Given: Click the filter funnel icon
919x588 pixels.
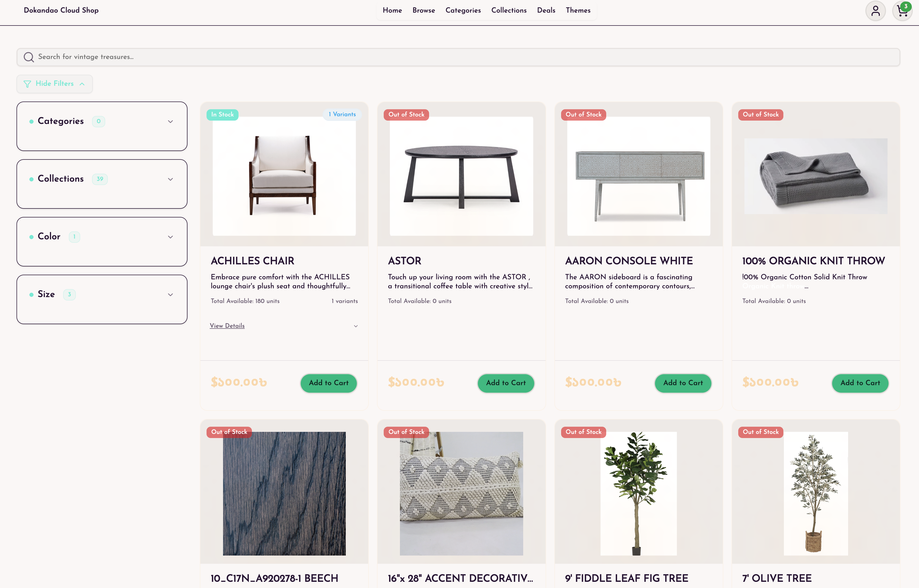Looking at the screenshot, I should click(27, 84).
